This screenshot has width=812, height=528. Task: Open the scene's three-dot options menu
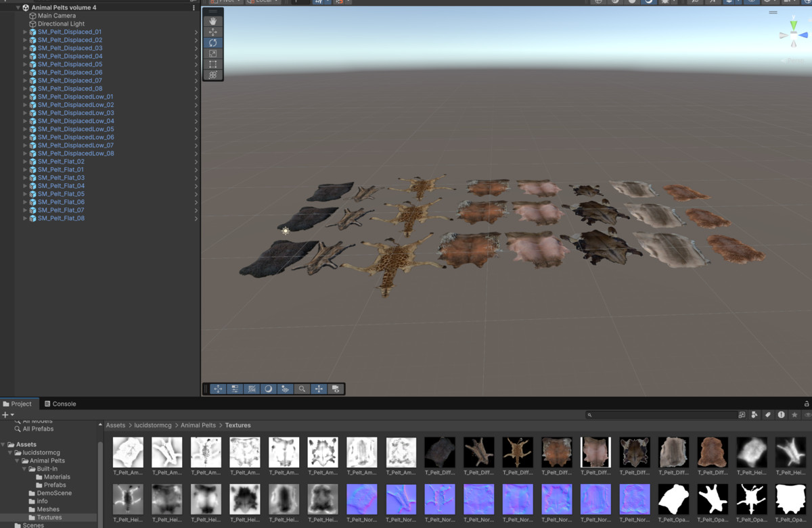(194, 7)
